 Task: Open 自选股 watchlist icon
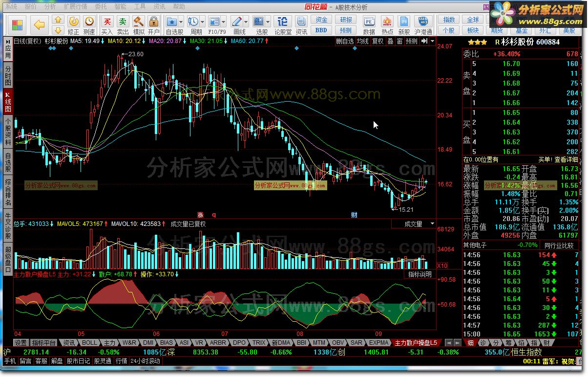click(x=172, y=25)
